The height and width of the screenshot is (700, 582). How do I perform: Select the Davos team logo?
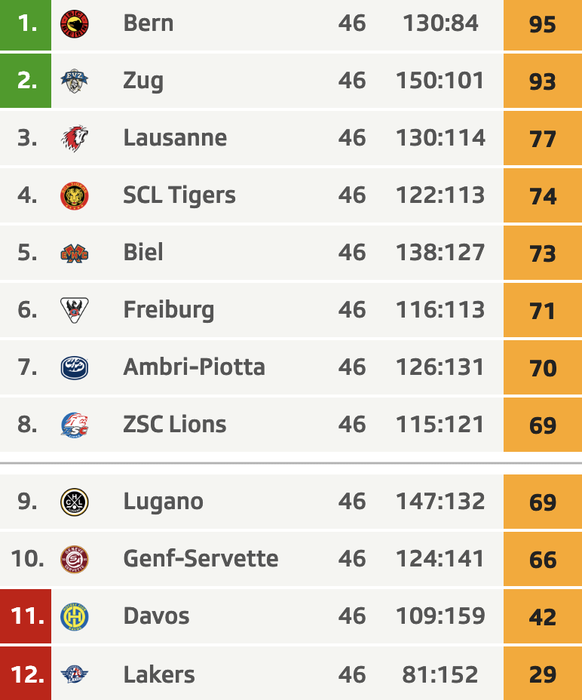pos(74,617)
